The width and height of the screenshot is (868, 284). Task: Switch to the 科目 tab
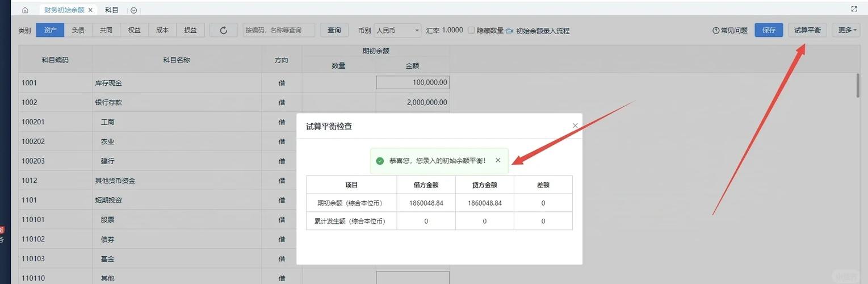click(112, 10)
